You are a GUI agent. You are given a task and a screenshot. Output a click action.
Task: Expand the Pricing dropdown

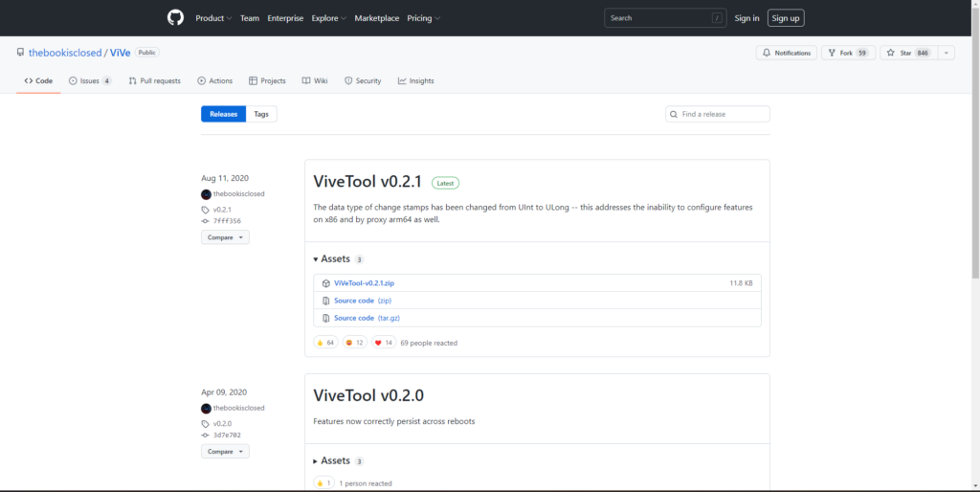point(423,18)
